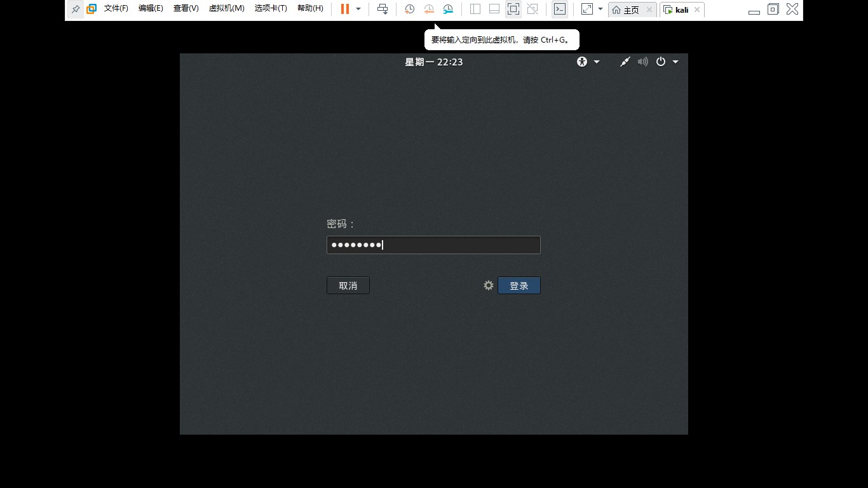
Task: Click the 取消 button
Action: click(x=348, y=285)
